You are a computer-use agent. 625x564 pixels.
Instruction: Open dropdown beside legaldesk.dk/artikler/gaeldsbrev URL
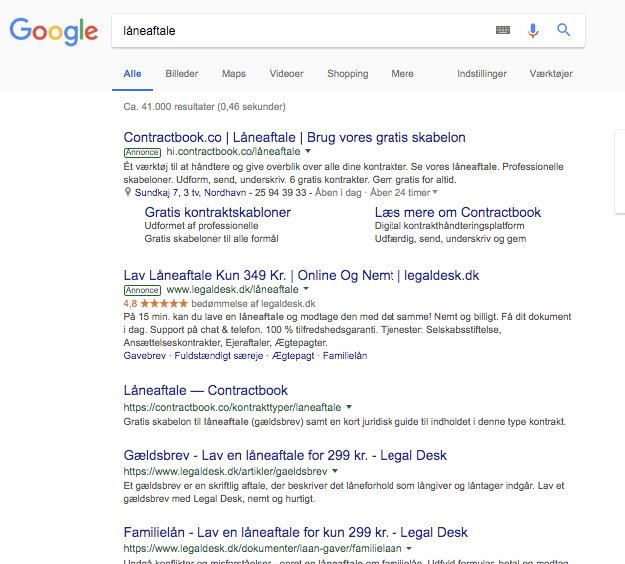coord(335,471)
